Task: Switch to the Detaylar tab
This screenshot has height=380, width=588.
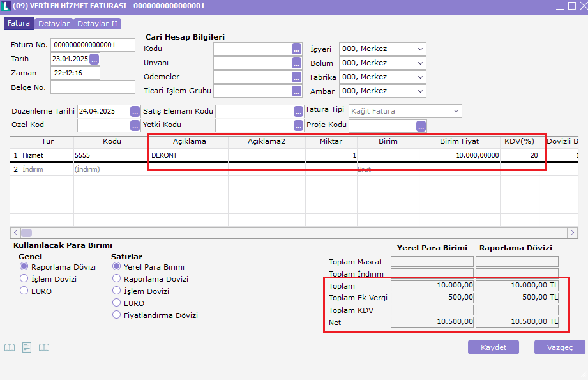Action: coord(54,24)
